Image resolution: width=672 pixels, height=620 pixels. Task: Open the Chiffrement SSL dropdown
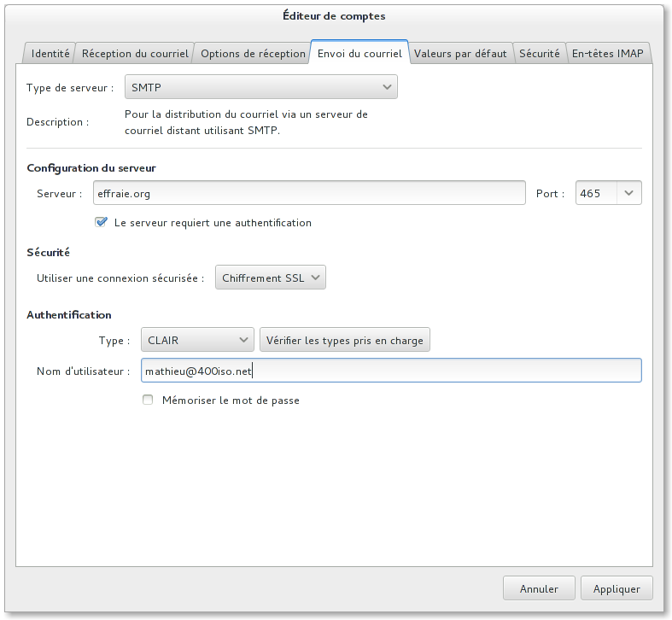[x=271, y=278]
